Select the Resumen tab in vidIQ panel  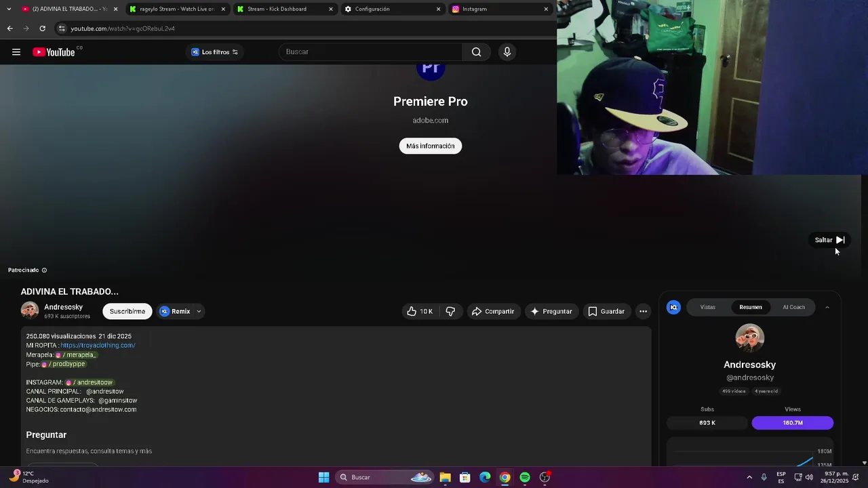751,308
